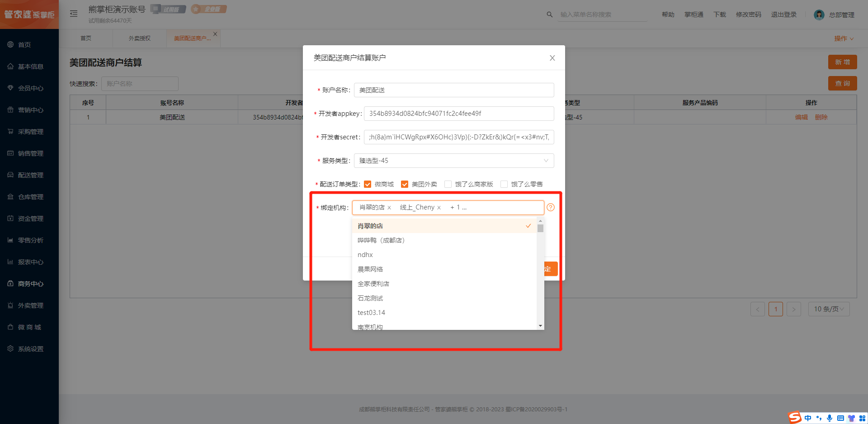Screen dimensions: 868x424
Task: Deselect 肖翠的店 in the dropdown list
Action: point(444,226)
